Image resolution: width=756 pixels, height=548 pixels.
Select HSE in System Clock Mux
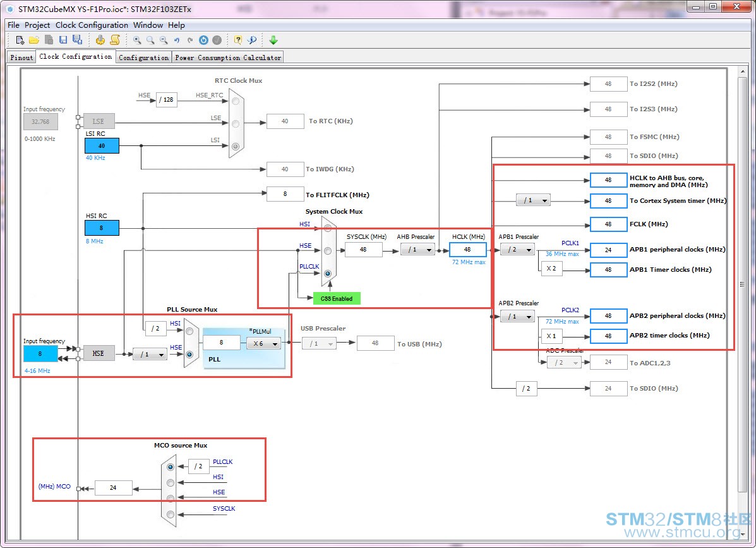coord(328,251)
